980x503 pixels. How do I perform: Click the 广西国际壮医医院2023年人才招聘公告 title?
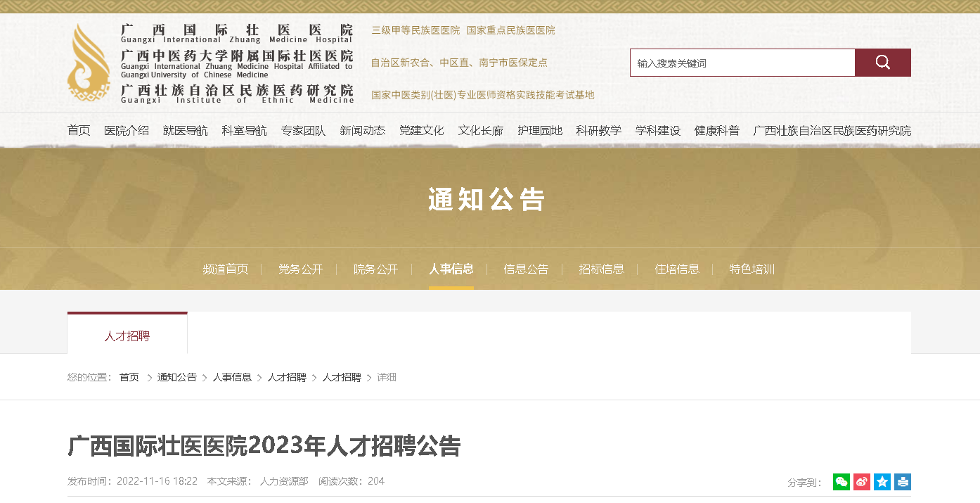coord(264,446)
